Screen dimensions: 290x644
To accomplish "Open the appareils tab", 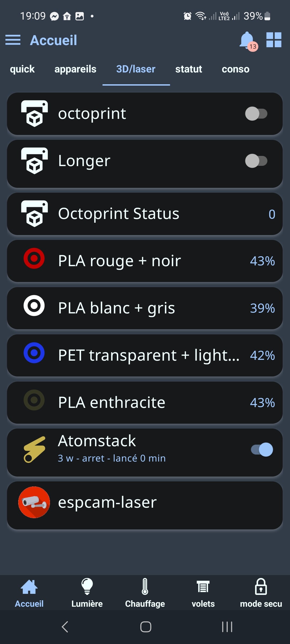I will [75, 69].
